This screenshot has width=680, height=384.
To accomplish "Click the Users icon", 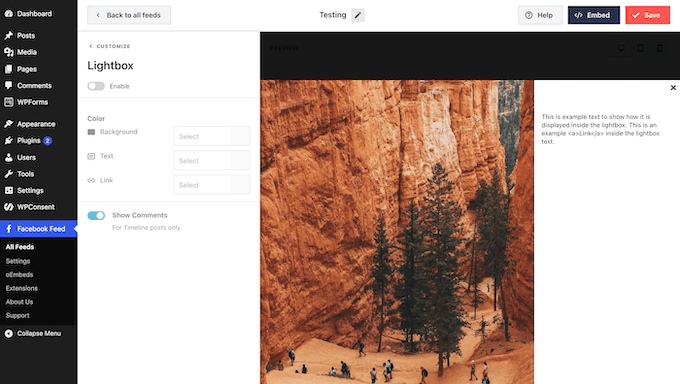I will pos(9,158).
